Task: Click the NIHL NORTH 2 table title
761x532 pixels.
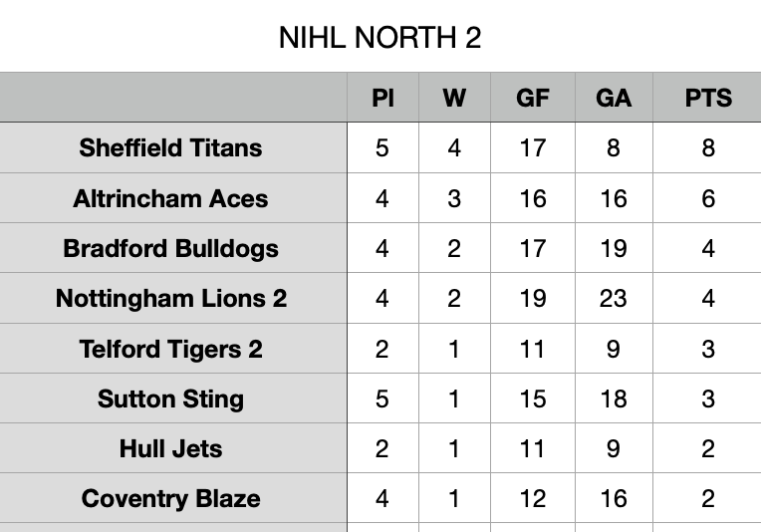Action: 380,38
